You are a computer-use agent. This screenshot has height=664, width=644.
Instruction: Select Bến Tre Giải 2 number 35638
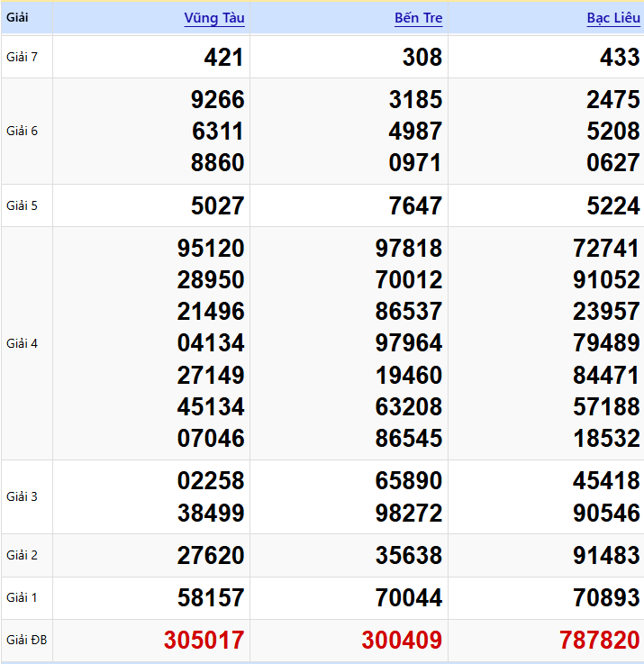[x=409, y=555]
